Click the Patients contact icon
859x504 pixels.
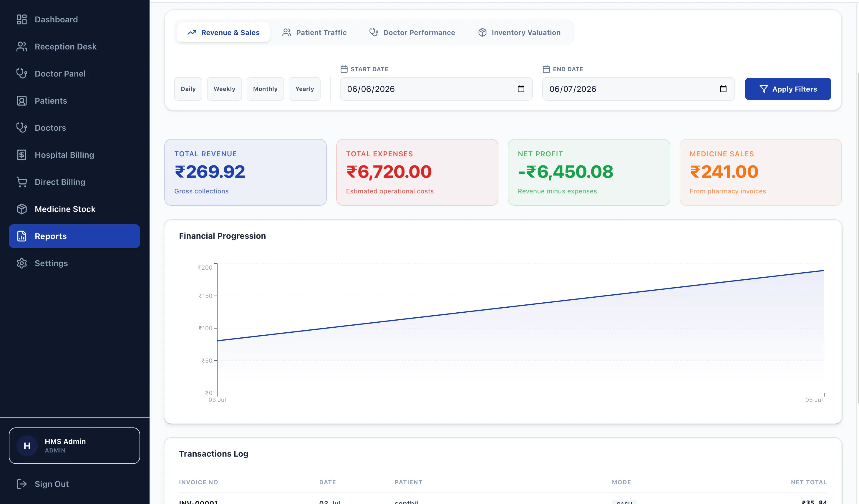pos(21,101)
